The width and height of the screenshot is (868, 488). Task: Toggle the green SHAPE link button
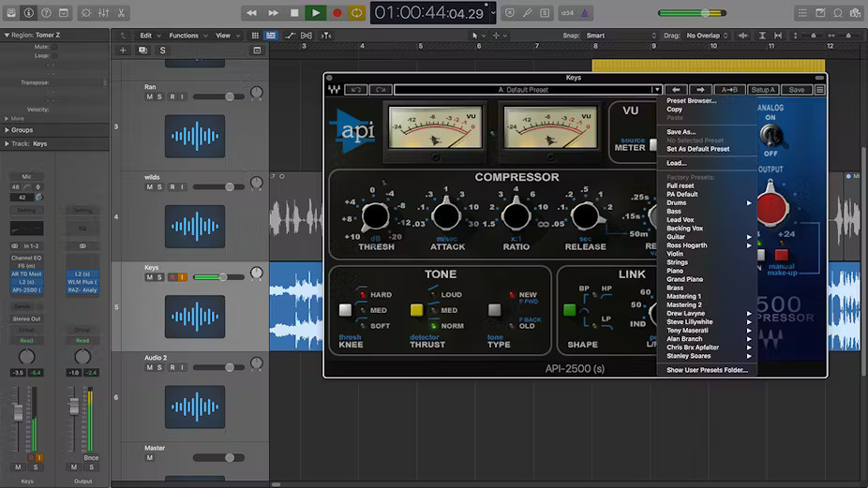click(x=569, y=310)
